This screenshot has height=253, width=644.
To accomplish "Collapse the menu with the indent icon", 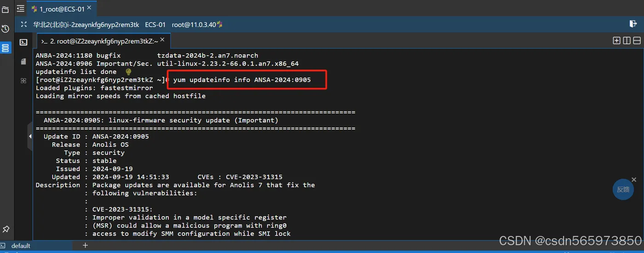I will (20, 8).
